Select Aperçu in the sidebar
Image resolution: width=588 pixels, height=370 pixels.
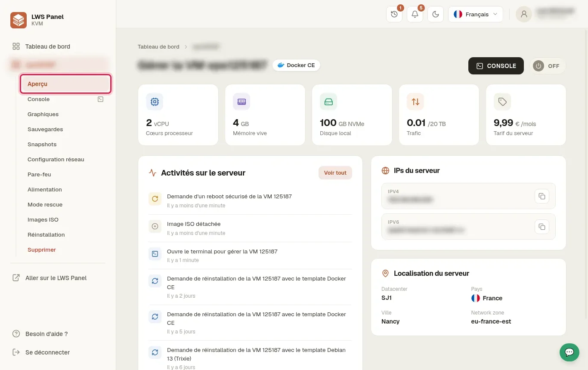click(x=65, y=84)
